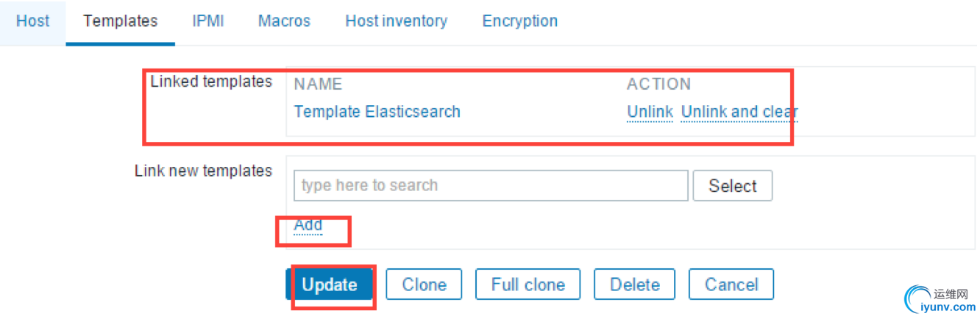Click the Full clone button

[528, 284]
